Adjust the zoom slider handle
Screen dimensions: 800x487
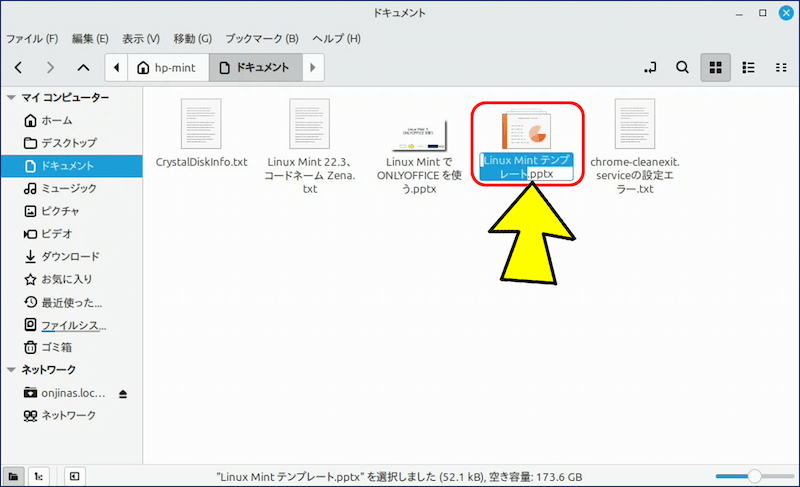[755, 476]
